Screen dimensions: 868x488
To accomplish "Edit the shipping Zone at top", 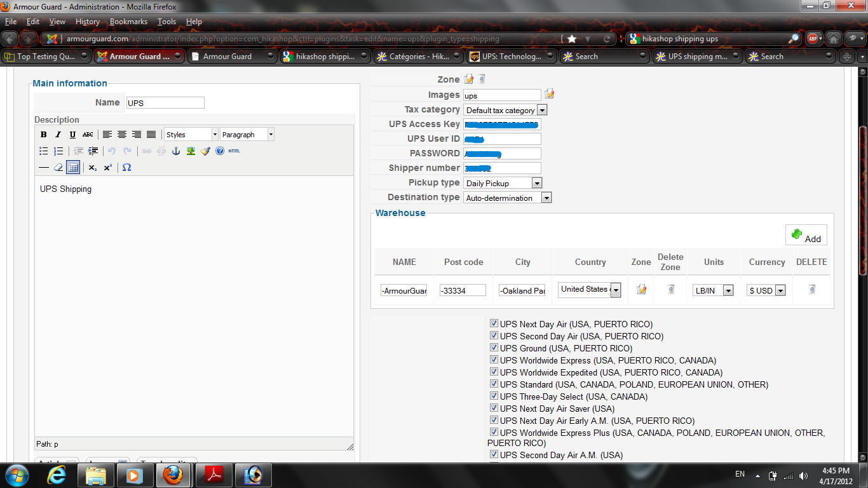I will pyautogui.click(x=469, y=79).
